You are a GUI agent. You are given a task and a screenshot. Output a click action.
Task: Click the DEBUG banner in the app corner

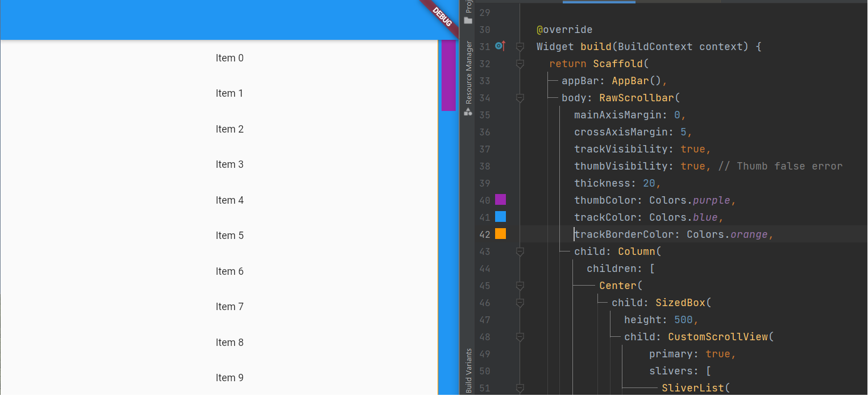[441, 17]
